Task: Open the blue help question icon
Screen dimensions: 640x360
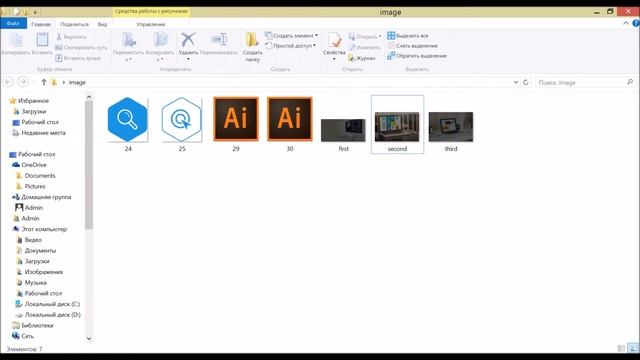Action: [x=636, y=24]
